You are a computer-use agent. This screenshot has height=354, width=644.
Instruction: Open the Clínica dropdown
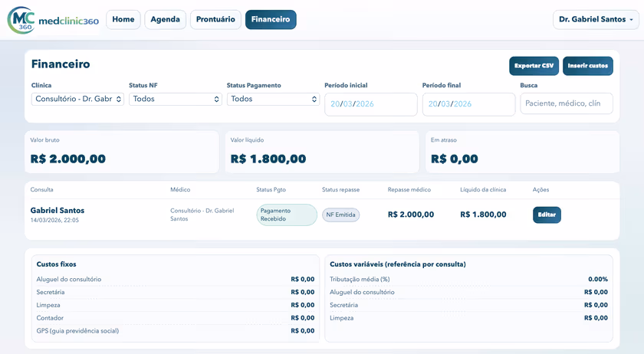pos(77,99)
